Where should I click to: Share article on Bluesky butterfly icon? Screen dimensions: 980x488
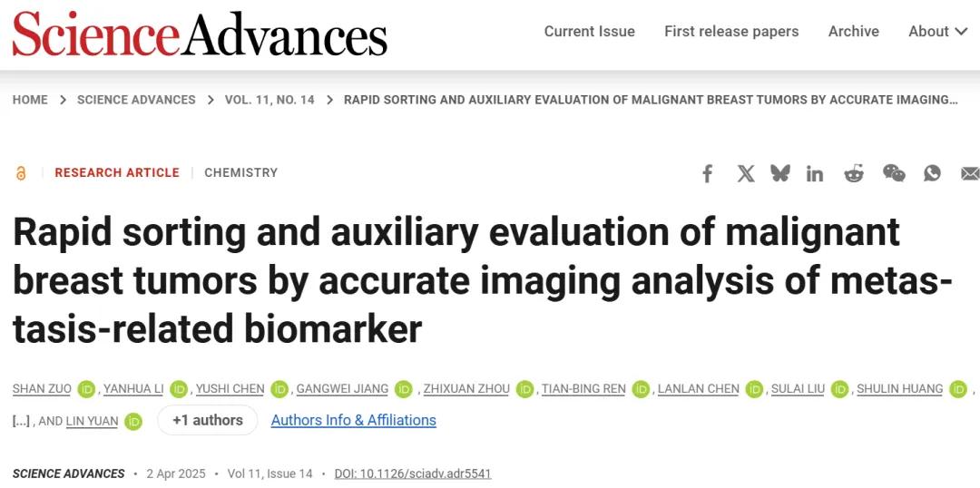pyautogui.click(x=780, y=173)
